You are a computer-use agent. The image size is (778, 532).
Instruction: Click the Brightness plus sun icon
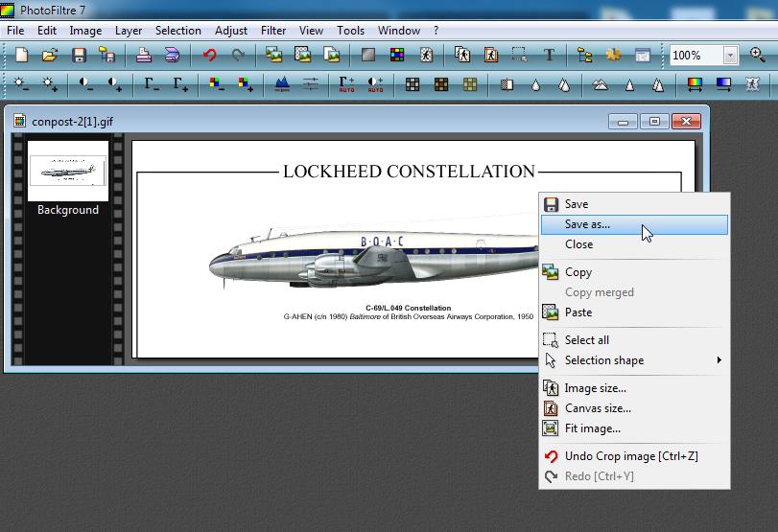point(50,83)
